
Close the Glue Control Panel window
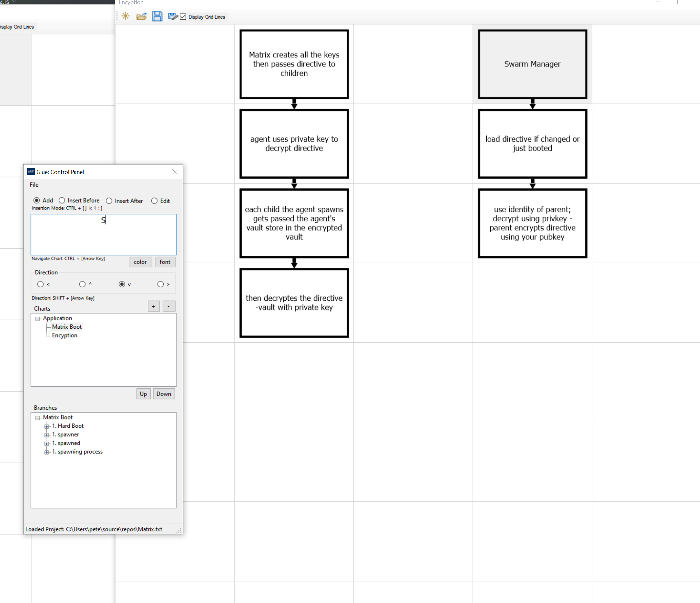175,171
